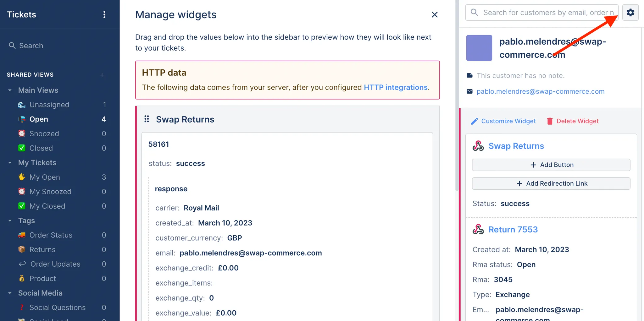This screenshot has width=644, height=321.
Task: Click the blue customer email address link
Action: [540, 91]
